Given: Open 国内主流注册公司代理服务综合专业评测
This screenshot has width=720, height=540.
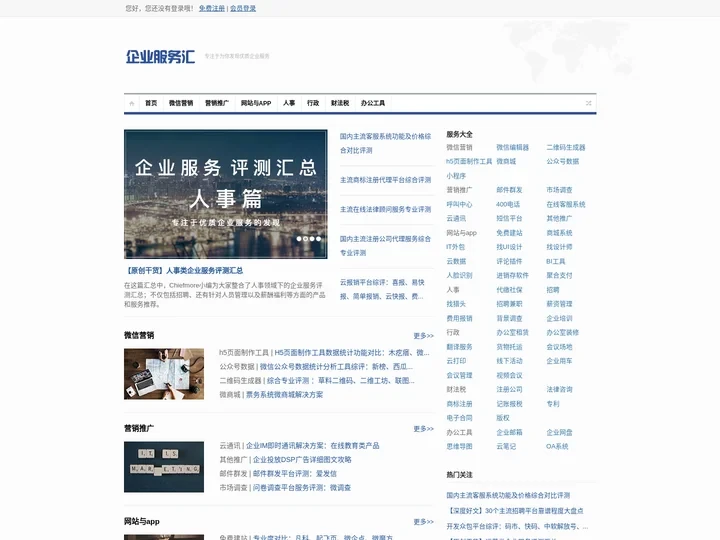Looking at the screenshot, I should (x=385, y=246).
